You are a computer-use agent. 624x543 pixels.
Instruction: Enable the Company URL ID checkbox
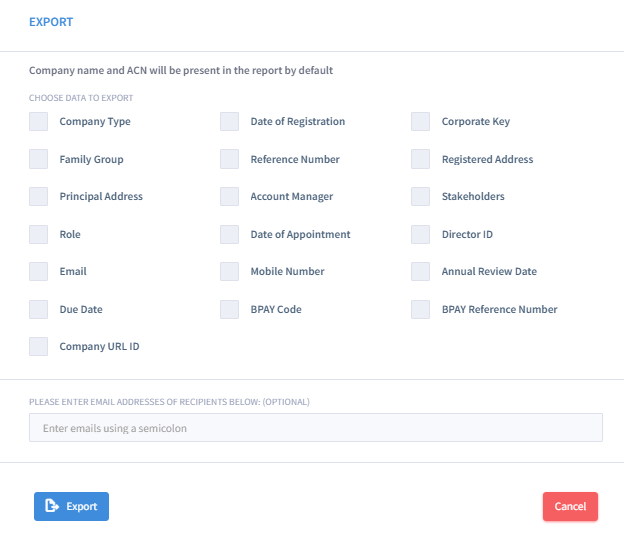[x=39, y=346]
